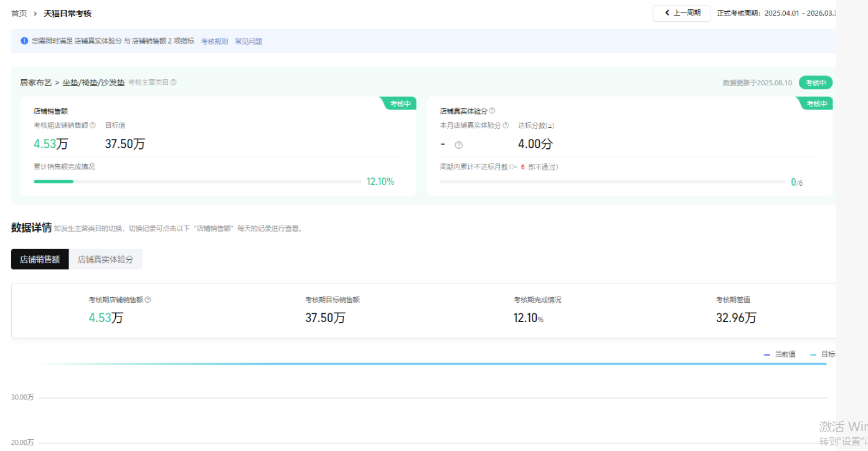The height and width of the screenshot is (451, 868).
Task: Toggle 当前值 series in chart legend
Action: pyautogui.click(x=780, y=354)
